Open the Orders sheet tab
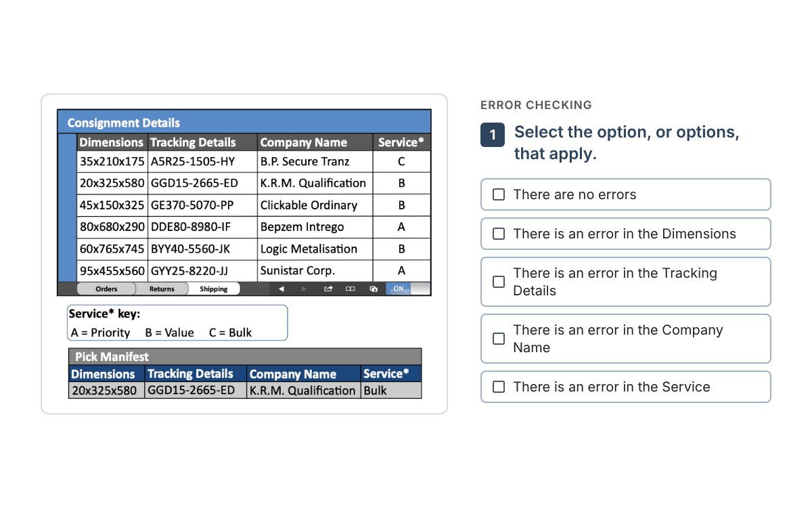 coord(106,289)
